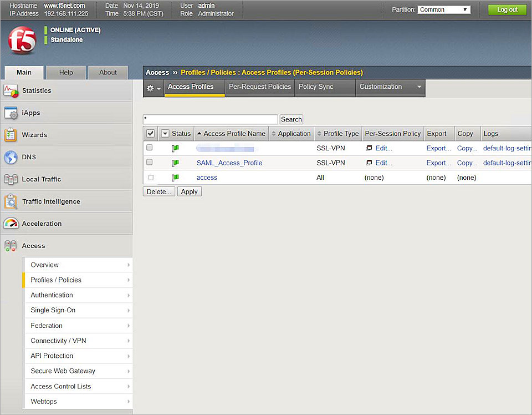532x415 pixels.
Task: Check the checkbox for the access profile row
Action: point(150,177)
